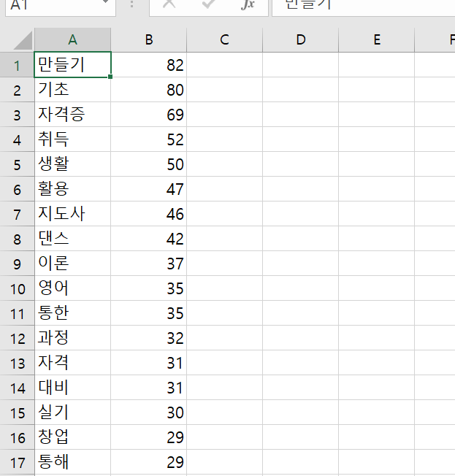Screen dimensions: 455x476
Task: Click the formula bar text field
Action: point(363,7)
